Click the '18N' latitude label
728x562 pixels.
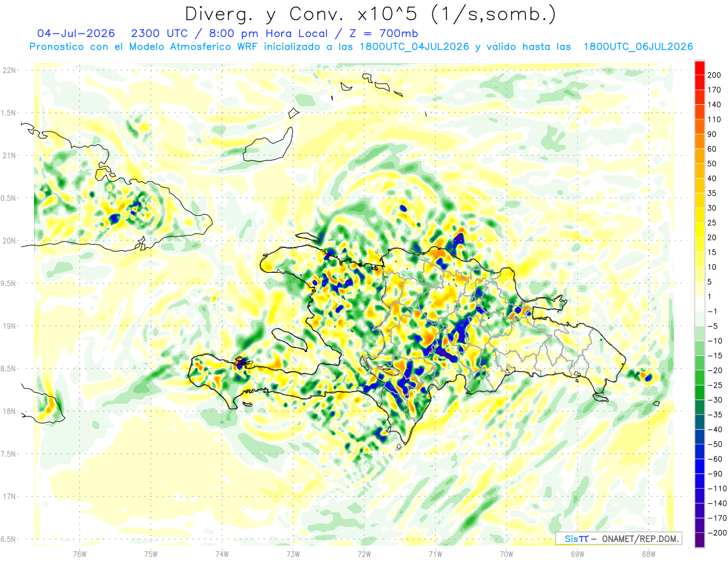(x=9, y=411)
